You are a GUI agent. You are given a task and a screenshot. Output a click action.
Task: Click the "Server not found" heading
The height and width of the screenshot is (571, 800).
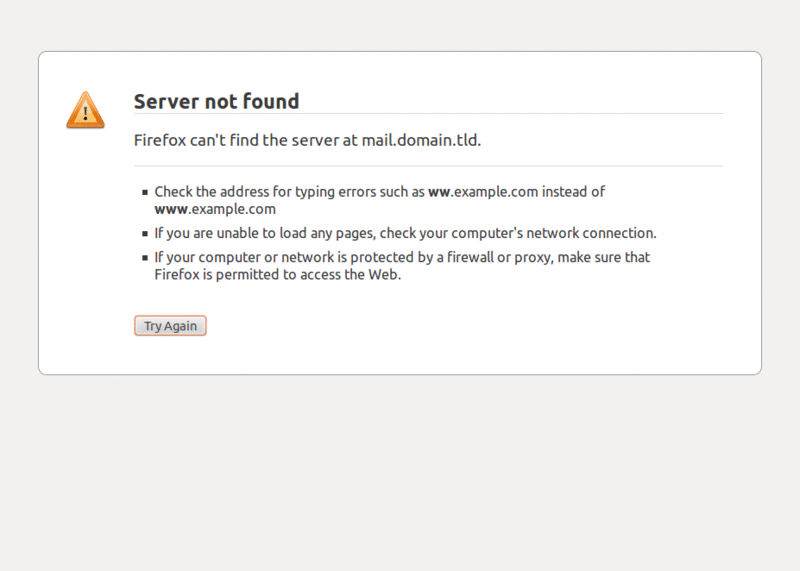tap(216, 101)
